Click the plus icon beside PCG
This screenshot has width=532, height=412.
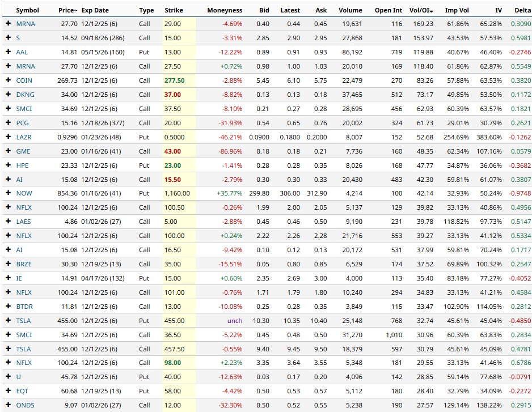[7, 123]
